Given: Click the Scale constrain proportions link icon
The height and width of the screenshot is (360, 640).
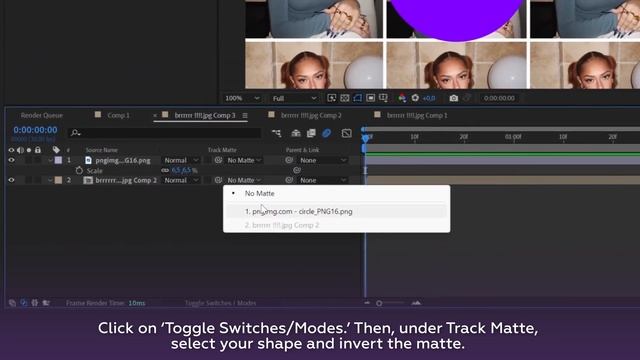Looking at the screenshot, I should [x=165, y=170].
